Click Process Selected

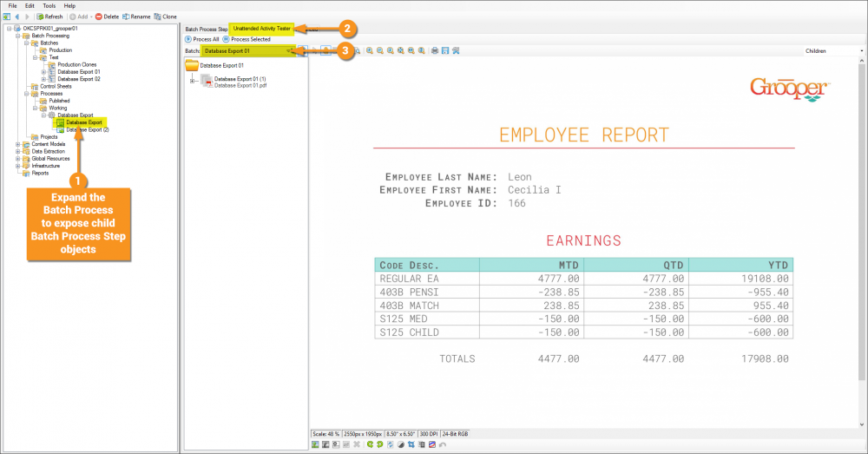[247, 39]
